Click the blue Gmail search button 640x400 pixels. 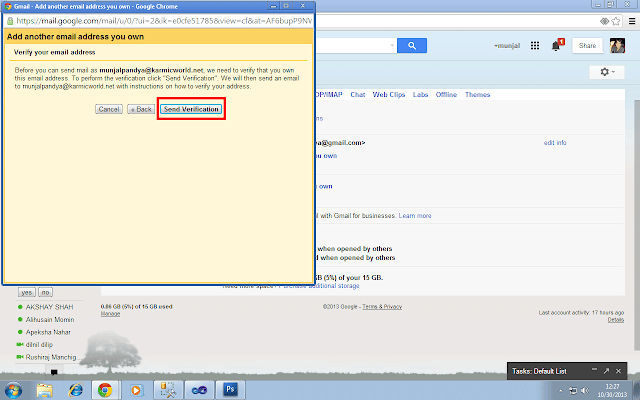click(x=412, y=46)
